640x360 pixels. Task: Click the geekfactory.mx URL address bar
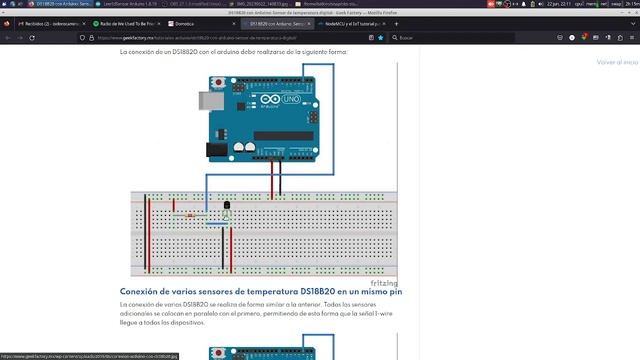coord(231,38)
